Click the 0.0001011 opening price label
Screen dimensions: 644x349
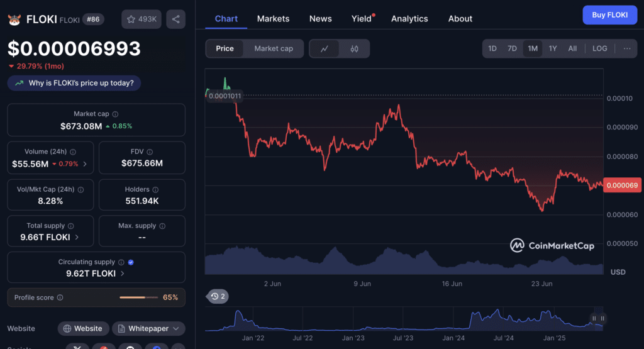pyautogui.click(x=225, y=96)
